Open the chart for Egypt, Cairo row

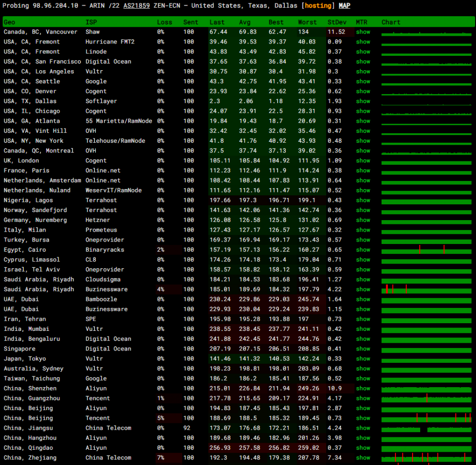(426, 250)
